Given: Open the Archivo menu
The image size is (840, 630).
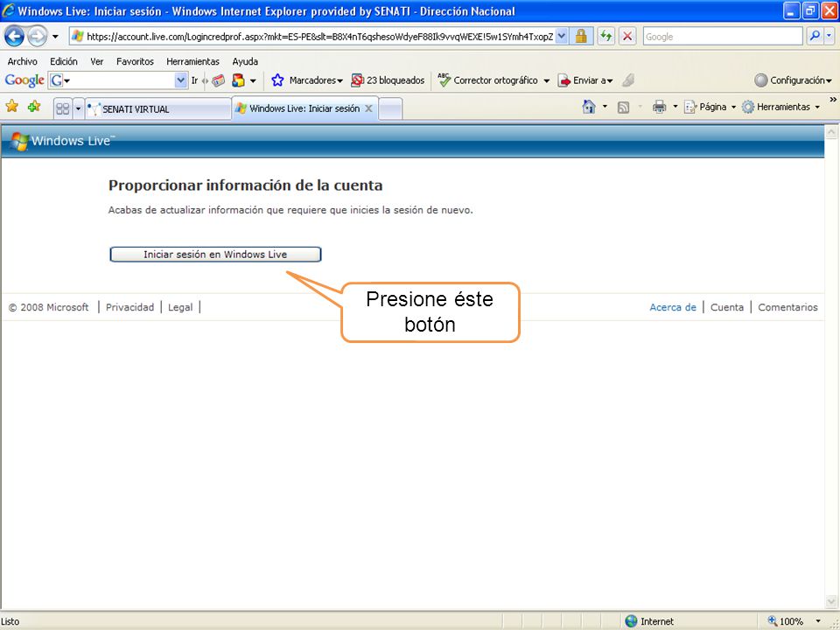Looking at the screenshot, I should coord(23,61).
